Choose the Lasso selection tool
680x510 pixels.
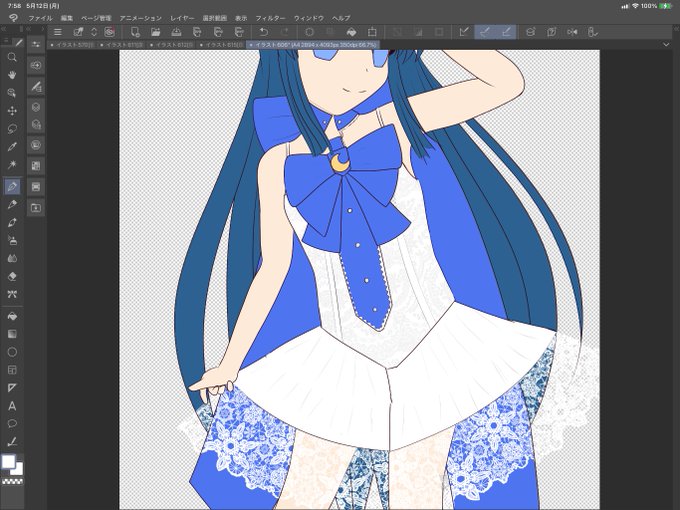pos(12,129)
